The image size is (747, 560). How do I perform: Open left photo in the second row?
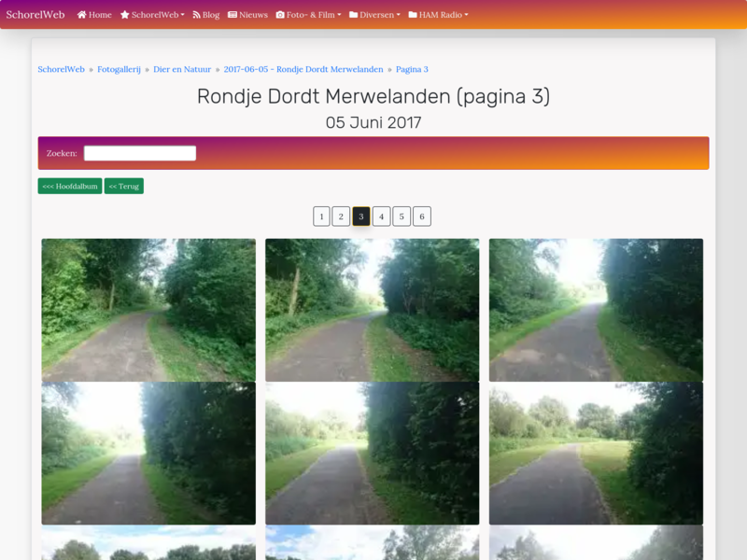click(x=148, y=454)
